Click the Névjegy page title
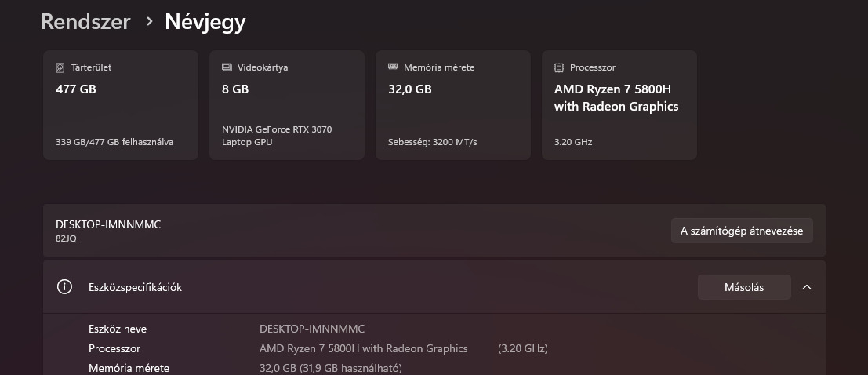Viewport: 868px width, 375px height. point(205,22)
